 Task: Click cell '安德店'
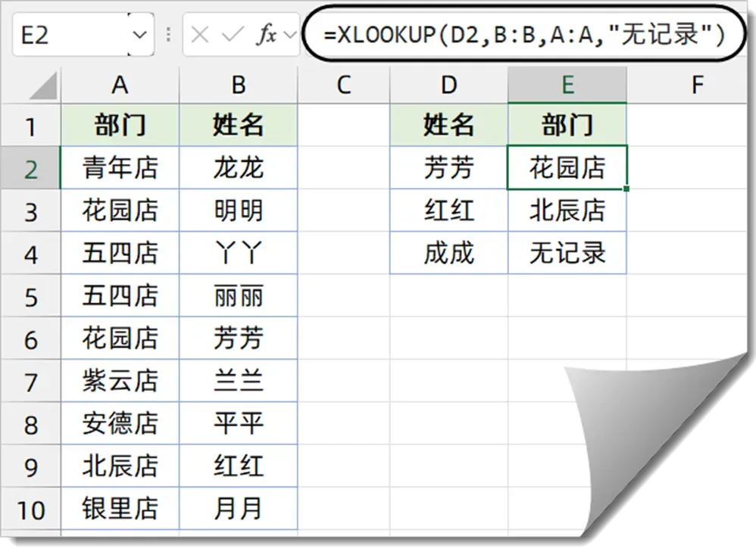point(120,423)
